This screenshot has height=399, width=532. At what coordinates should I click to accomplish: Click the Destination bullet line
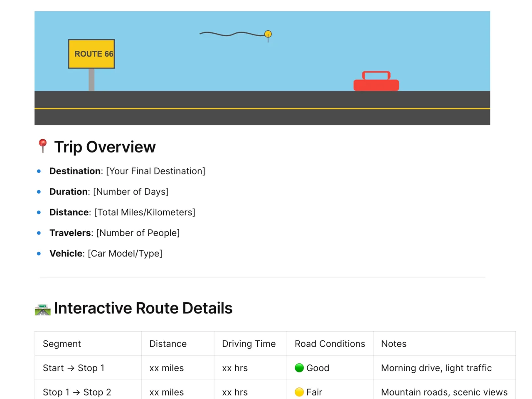tap(127, 171)
